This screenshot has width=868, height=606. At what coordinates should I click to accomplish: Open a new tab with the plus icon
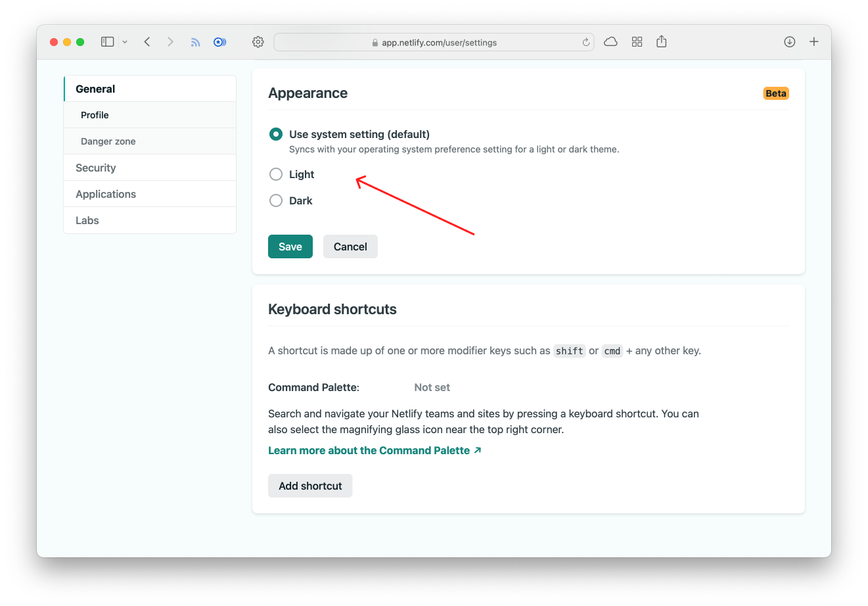[x=814, y=42]
